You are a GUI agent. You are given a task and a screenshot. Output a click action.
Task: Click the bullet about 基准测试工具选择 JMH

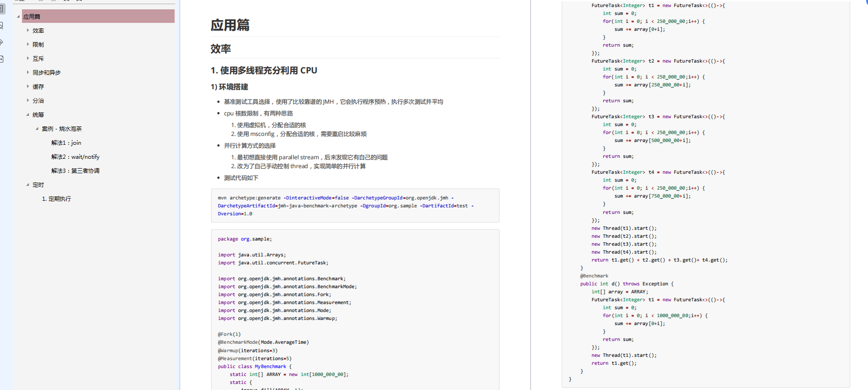click(x=333, y=101)
